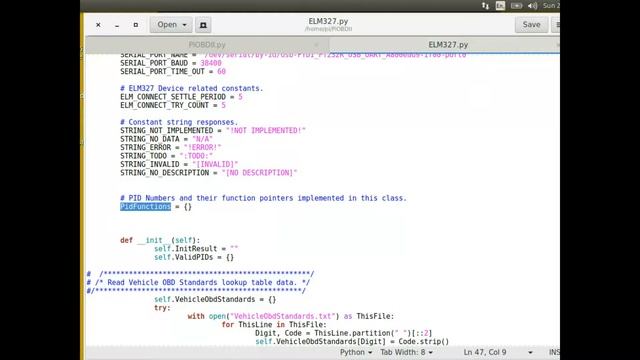The image size is (640, 360).
Task: Save the ELM327.py file
Action: coord(531,25)
